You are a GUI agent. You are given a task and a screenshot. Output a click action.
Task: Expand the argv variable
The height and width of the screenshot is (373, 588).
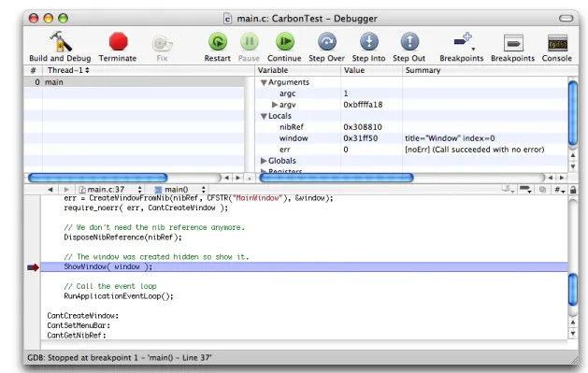(275, 105)
